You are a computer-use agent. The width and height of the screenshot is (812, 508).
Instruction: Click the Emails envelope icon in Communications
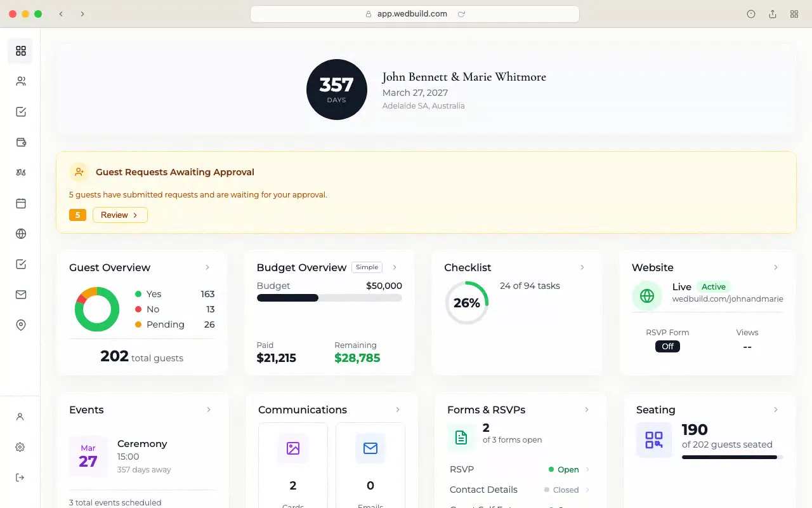pyautogui.click(x=370, y=448)
